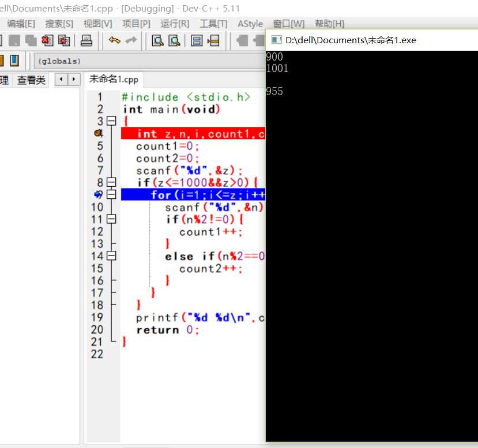Click the printf("%d %d\n" code line
This screenshot has height=448, width=478.
click(200, 318)
